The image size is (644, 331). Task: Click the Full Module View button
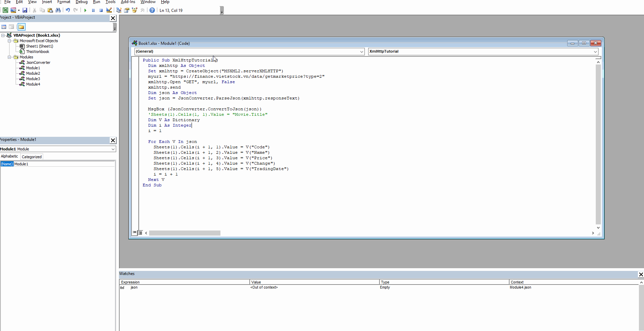tap(140, 233)
